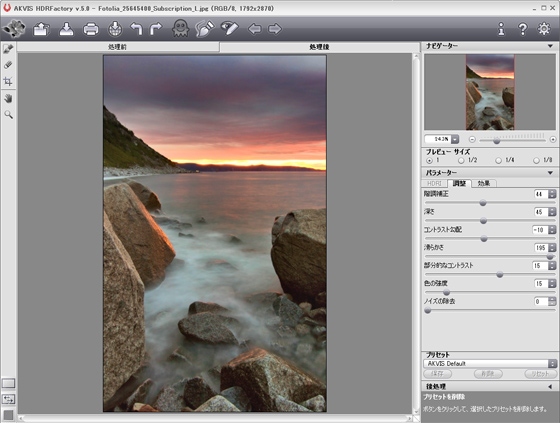Open the preferences gear icon

544,29
